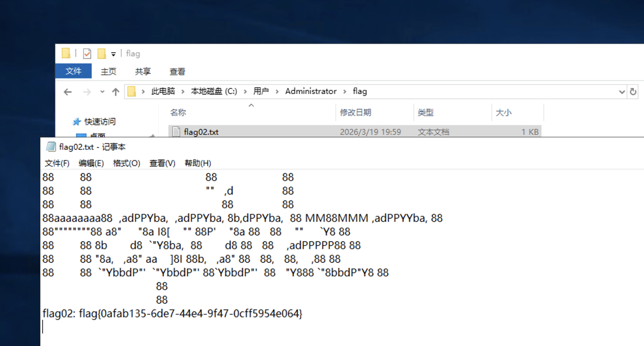Open the blue 文件 tab in Explorer
This screenshot has width=644, height=346.
pos(73,71)
